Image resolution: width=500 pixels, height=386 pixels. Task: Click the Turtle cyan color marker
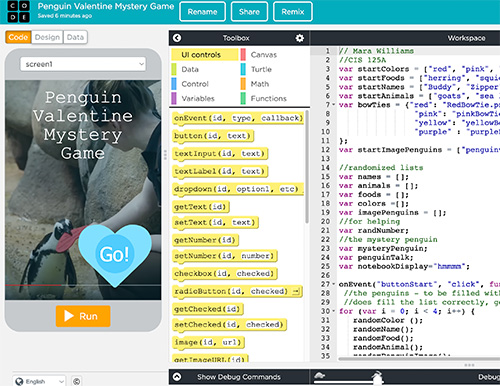coord(243,69)
